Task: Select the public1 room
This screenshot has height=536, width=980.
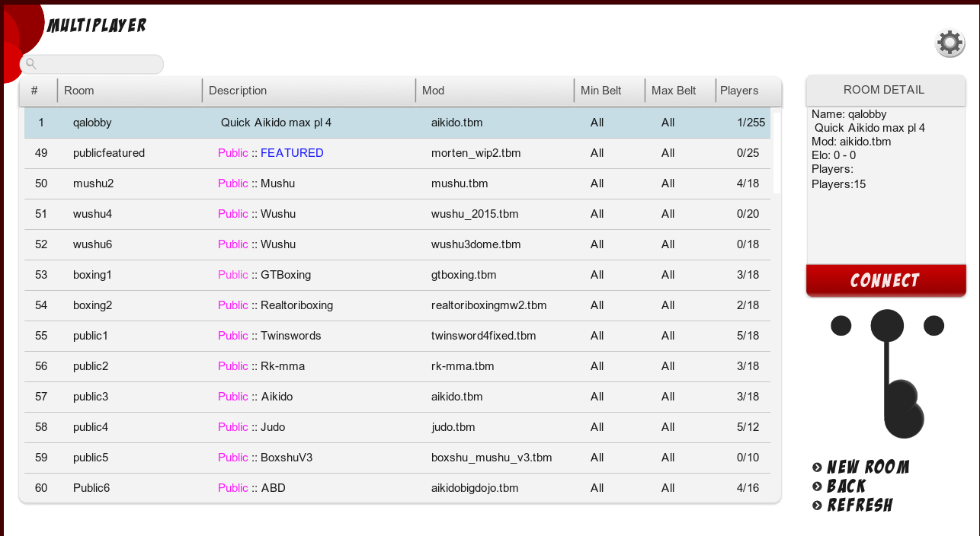Action: [x=397, y=336]
